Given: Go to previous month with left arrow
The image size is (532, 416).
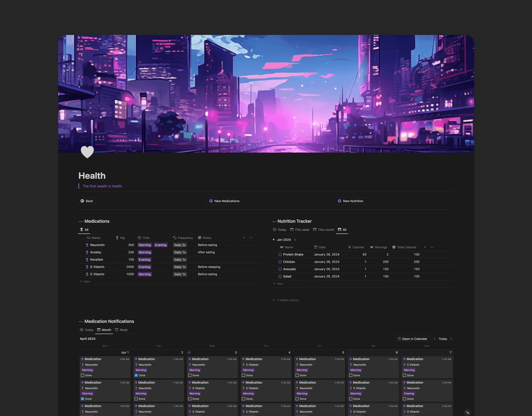Looking at the screenshot, I should (435, 339).
